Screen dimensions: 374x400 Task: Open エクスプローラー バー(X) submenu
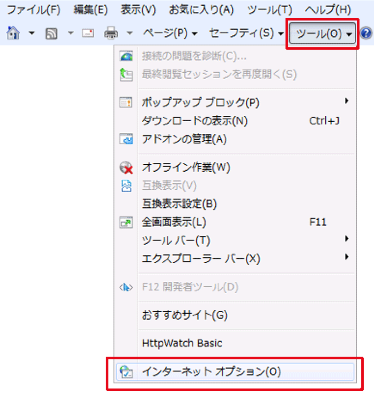[201, 258]
